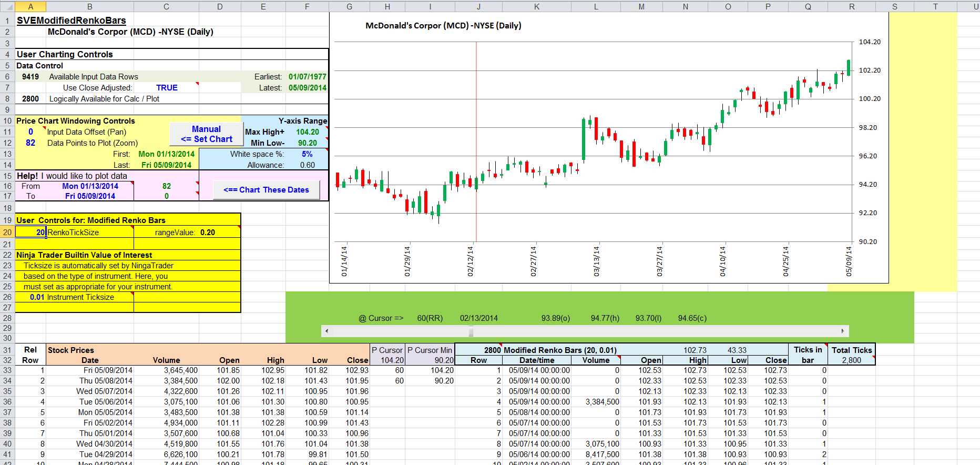This screenshot has width=980, height=465.
Task: Click the 60(RR) cursor readout
Action: (x=430, y=318)
